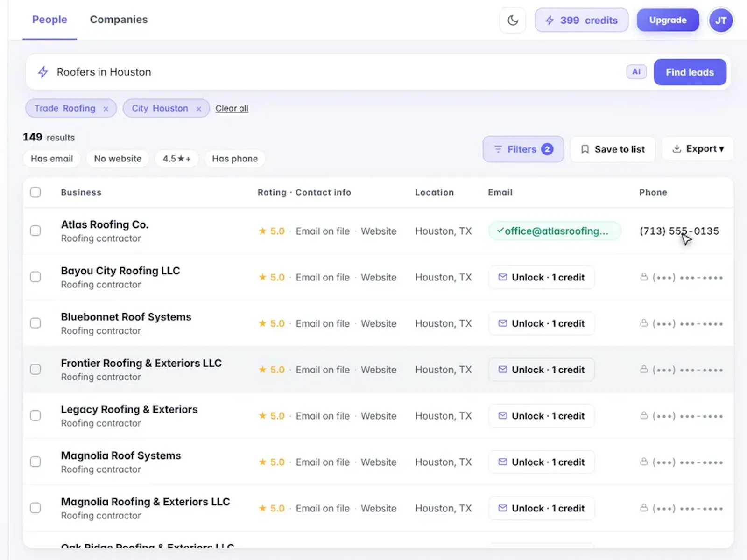The height and width of the screenshot is (560, 747).
Task: Check the Bluebonnet Roof Systems row
Action: pos(35,323)
